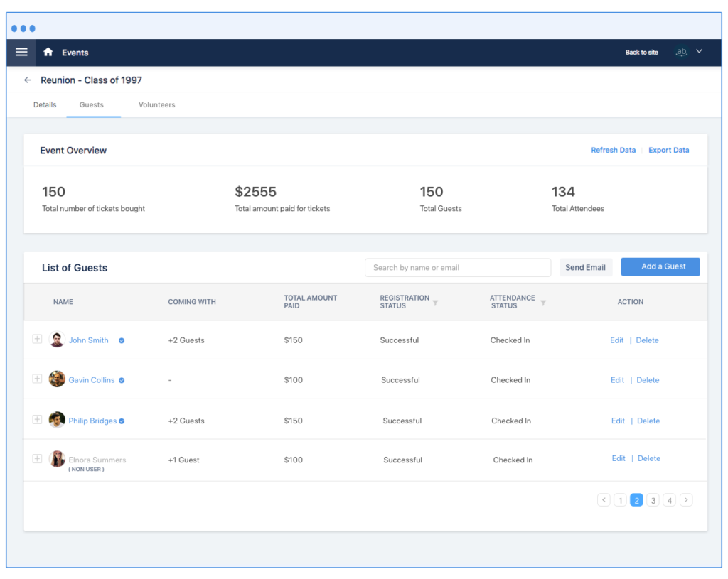The width and height of the screenshot is (728, 579).
Task: Switch to the Volunteers tab
Action: pos(156,105)
